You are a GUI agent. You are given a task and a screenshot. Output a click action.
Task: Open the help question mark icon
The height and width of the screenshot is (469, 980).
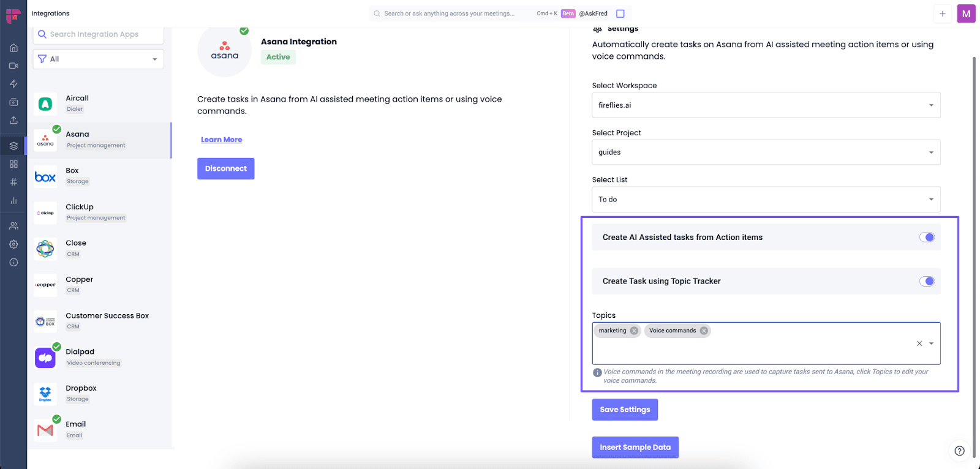[x=960, y=451]
